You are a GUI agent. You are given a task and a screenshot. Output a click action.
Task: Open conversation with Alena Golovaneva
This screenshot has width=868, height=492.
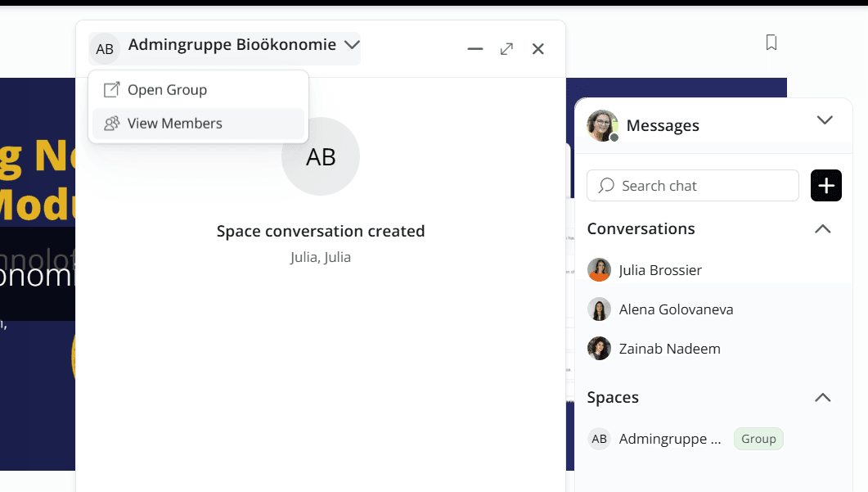675,309
